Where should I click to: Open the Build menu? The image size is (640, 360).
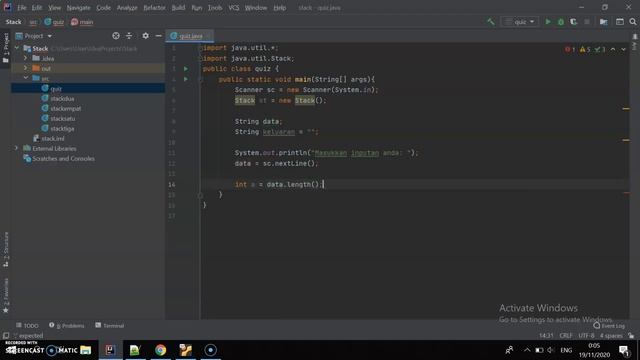tap(178, 8)
